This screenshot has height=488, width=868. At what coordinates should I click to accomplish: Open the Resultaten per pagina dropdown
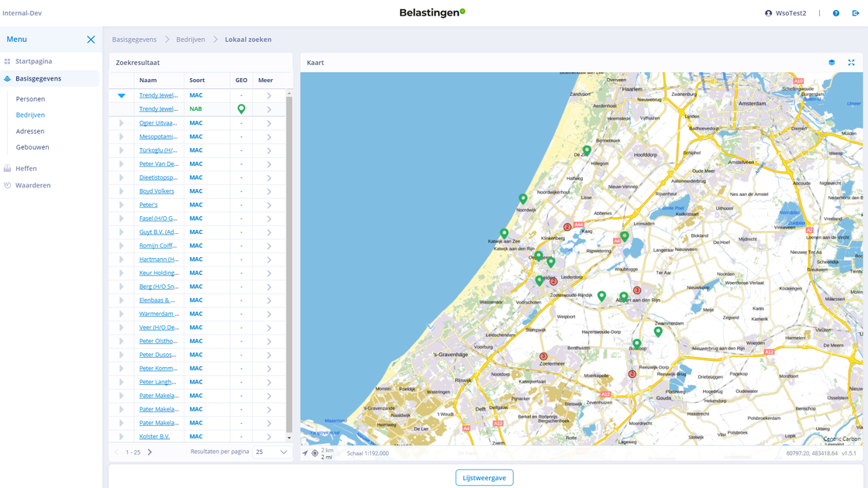coord(272,452)
